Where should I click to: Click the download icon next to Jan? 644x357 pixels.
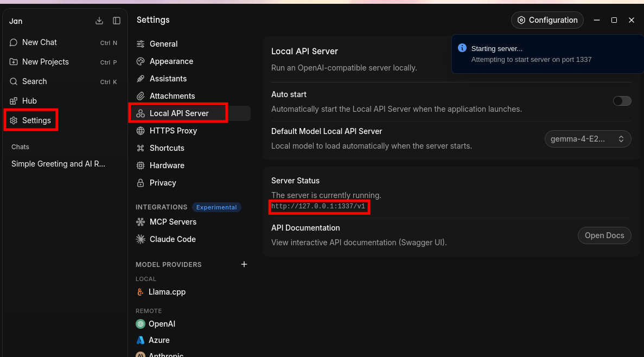[x=99, y=21]
